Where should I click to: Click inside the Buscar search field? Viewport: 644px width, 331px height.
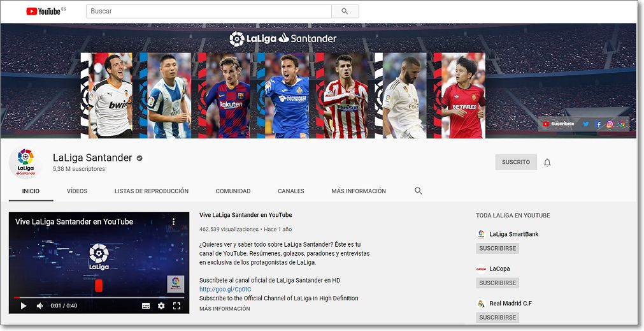tap(209, 11)
